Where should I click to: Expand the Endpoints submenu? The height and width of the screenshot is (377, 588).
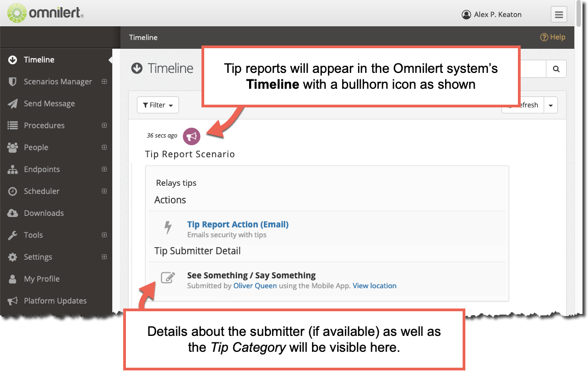click(x=104, y=169)
